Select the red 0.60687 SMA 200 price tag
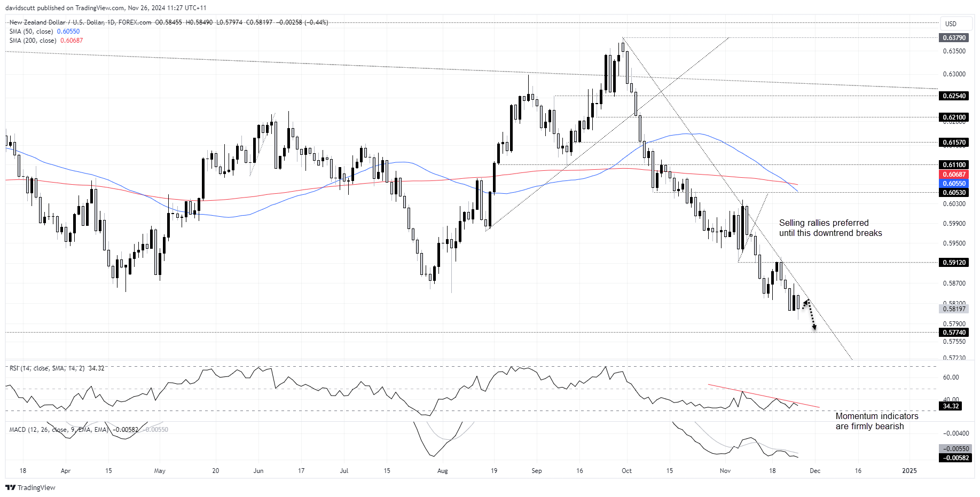The image size is (980, 497). tap(954, 175)
